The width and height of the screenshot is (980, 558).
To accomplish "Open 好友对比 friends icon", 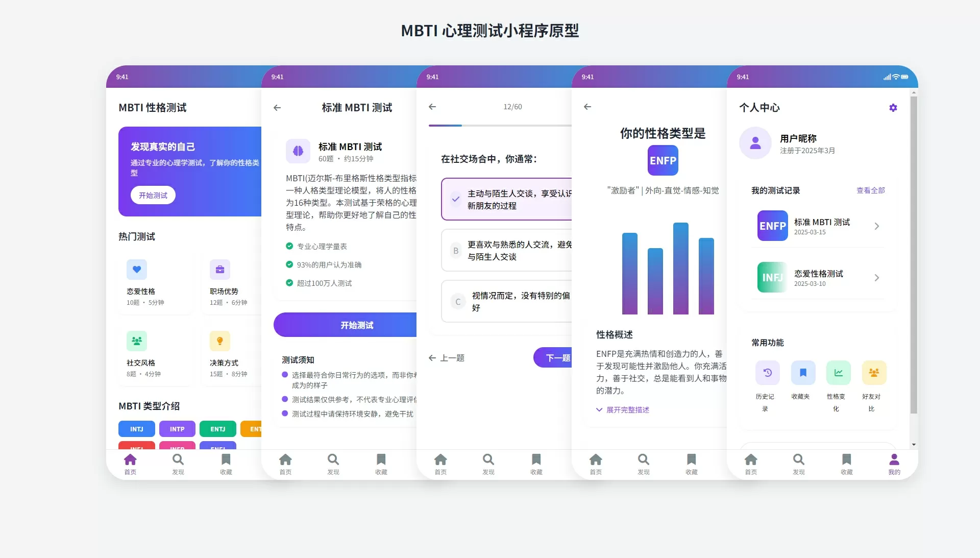I will click(874, 373).
